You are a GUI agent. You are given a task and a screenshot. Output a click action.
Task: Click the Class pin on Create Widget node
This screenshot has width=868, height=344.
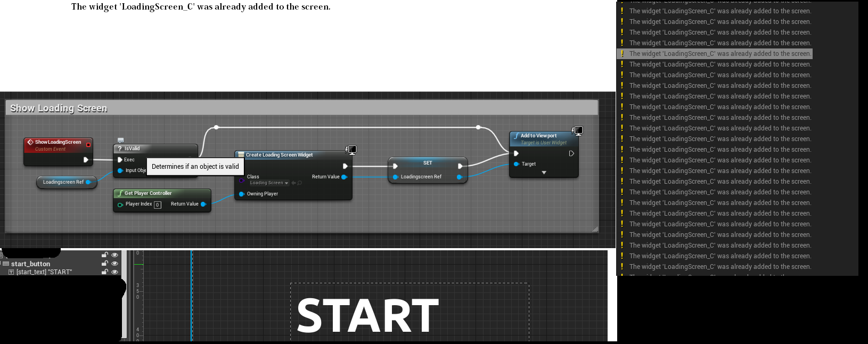click(x=242, y=180)
